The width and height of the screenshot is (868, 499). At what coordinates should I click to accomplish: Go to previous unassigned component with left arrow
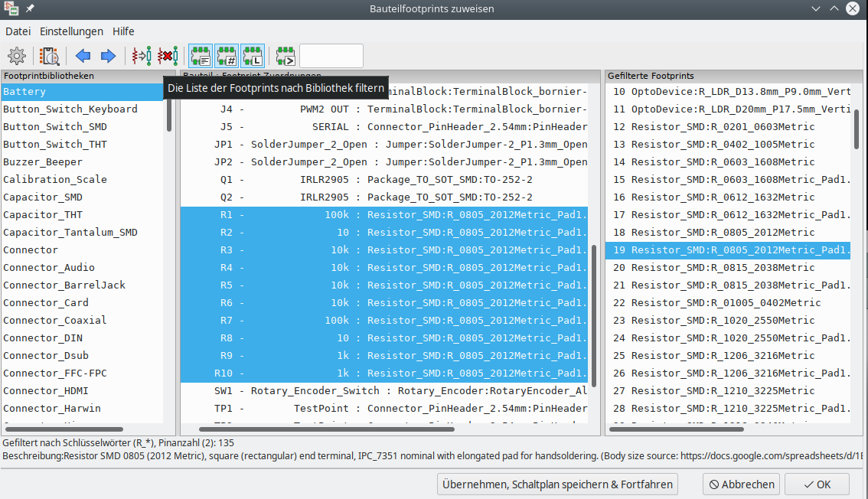click(x=83, y=56)
